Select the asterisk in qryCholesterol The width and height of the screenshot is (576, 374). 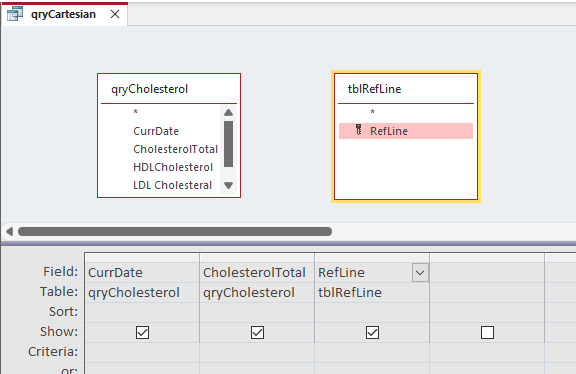click(x=136, y=112)
